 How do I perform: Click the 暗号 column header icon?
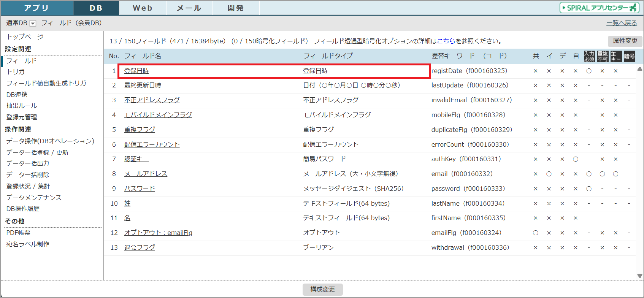tap(629, 56)
